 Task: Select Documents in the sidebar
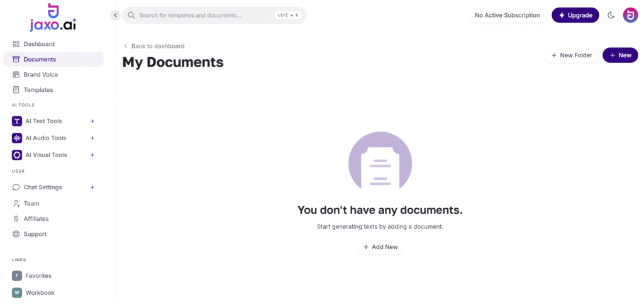click(x=53, y=59)
